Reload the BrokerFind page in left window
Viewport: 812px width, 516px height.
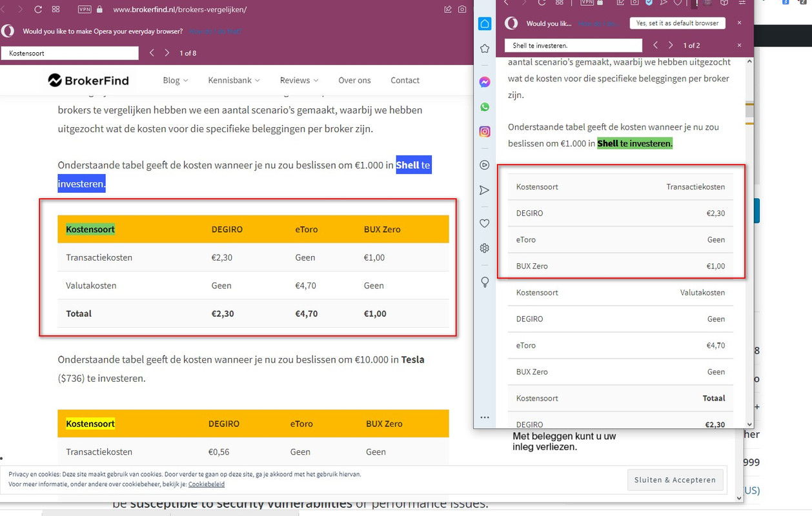pos(38,10)
